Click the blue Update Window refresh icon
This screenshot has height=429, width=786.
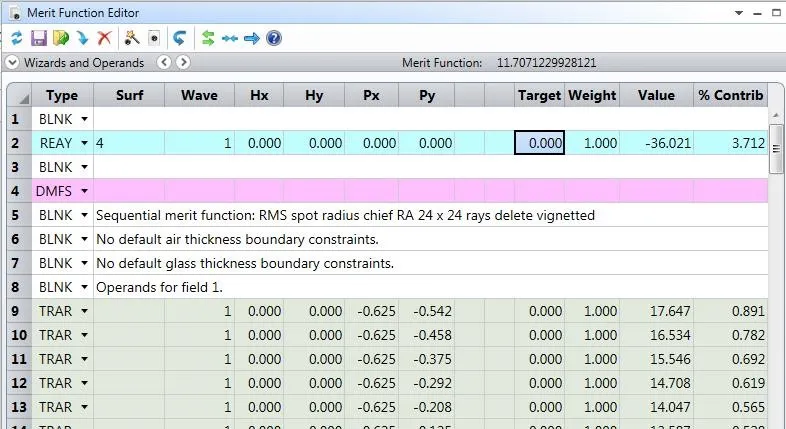(15, 38)
